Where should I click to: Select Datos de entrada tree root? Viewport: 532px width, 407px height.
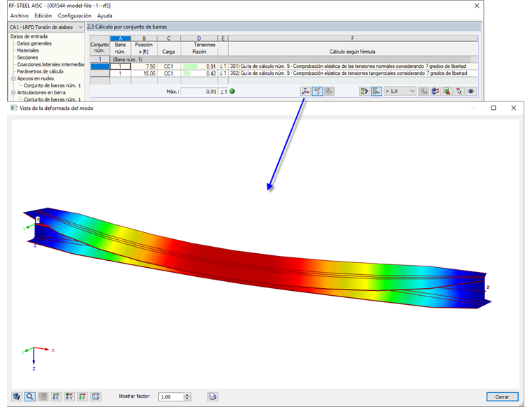(29, 36)
